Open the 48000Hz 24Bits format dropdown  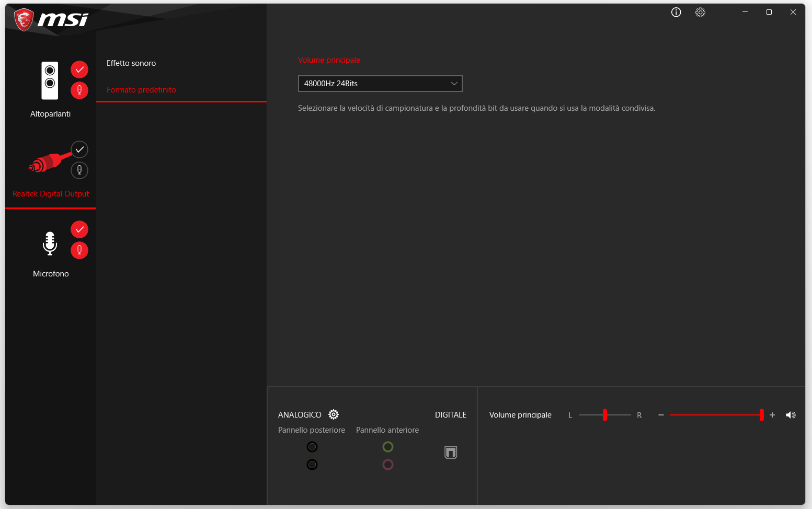(x=380, y=84)
